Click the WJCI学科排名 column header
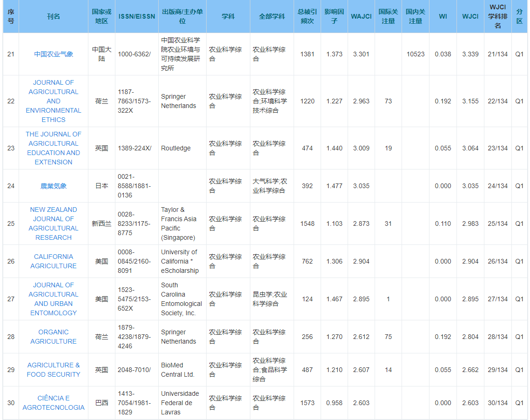The height and width of the screenshot is (420, 530). click(497, 16)
